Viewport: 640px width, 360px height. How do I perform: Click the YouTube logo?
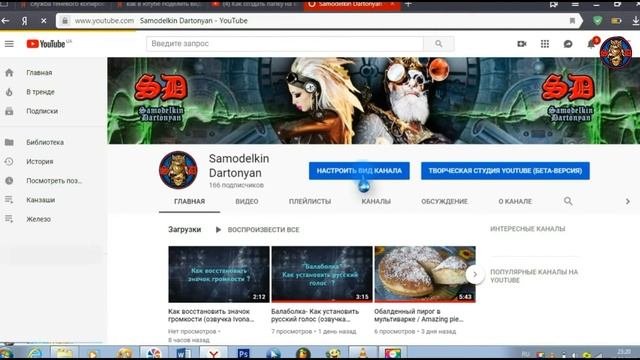[46, 44]
